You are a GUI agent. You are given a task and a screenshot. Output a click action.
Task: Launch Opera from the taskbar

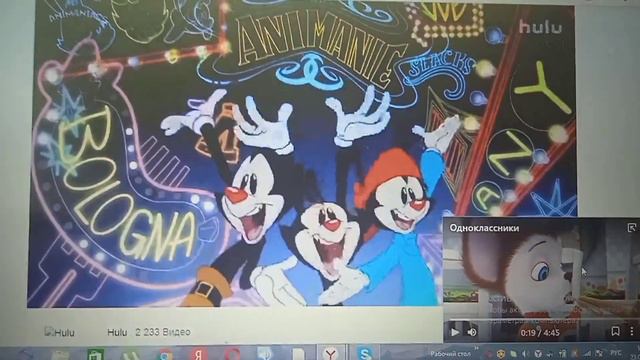coord(233,354)
